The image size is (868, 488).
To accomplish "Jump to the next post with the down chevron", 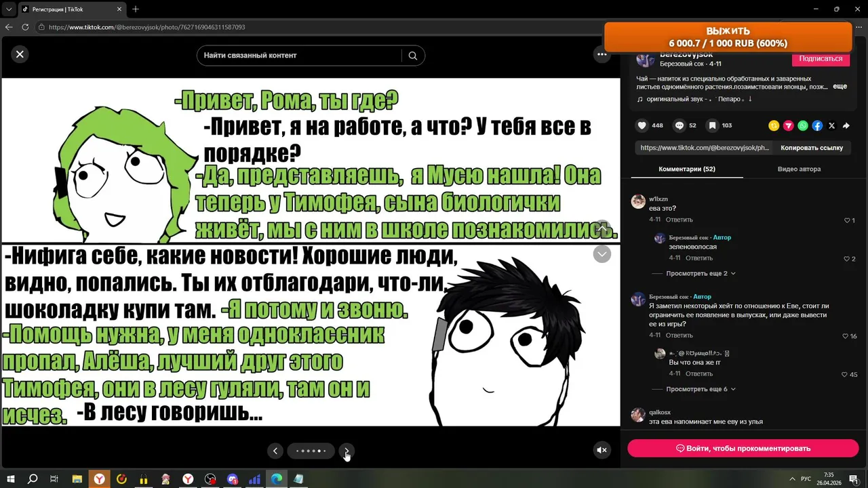I will coord(601,254).
